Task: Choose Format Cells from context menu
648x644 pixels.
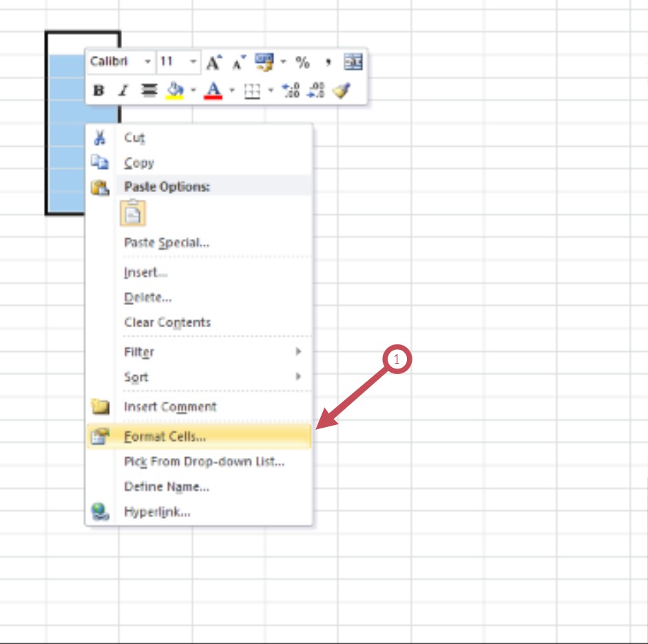Action: tap(165, 436)
